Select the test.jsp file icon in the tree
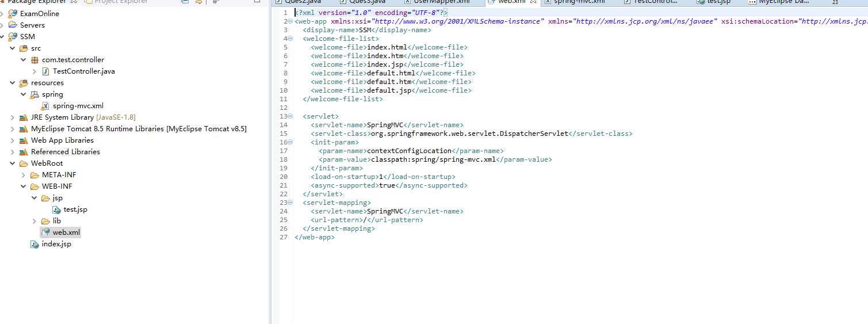Image resolution: width=868 pixels, height=324 pixels. pyautogui.click(x=56, y=209)
